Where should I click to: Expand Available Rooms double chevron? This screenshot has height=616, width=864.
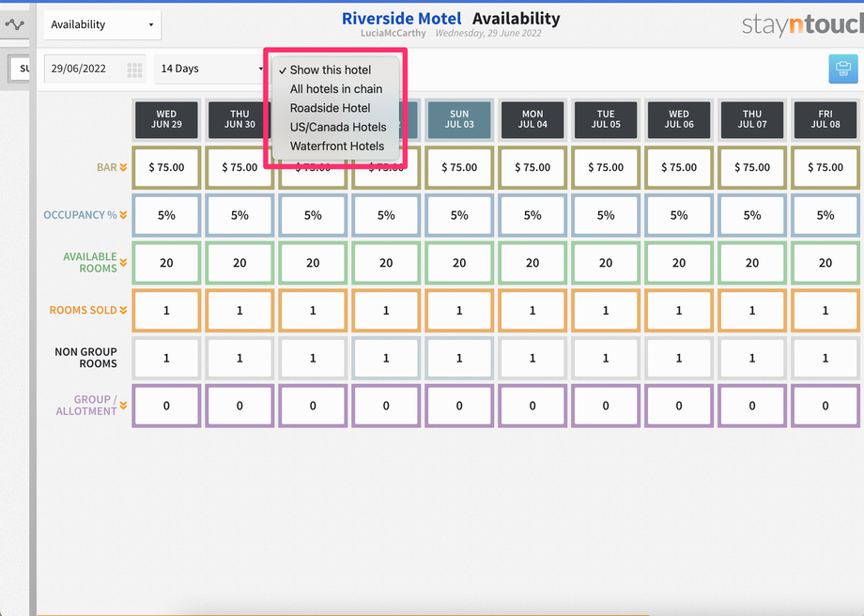click(123, 262)
